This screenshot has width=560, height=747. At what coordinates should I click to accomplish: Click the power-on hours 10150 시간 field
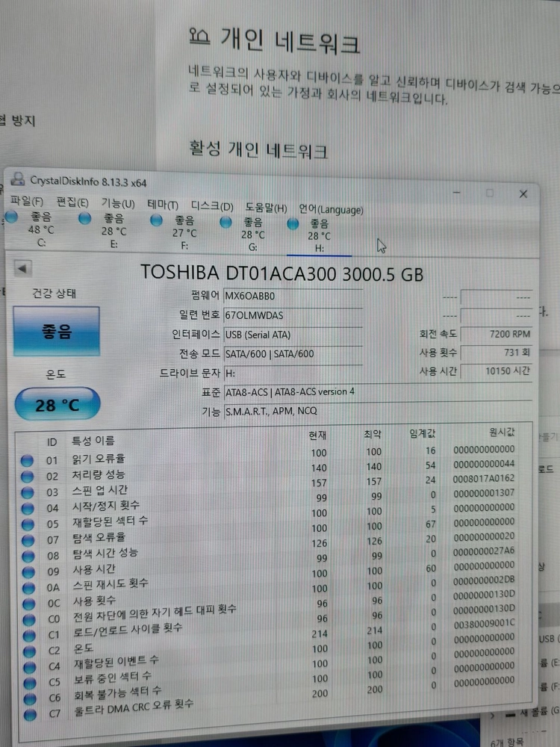point(496,371)
